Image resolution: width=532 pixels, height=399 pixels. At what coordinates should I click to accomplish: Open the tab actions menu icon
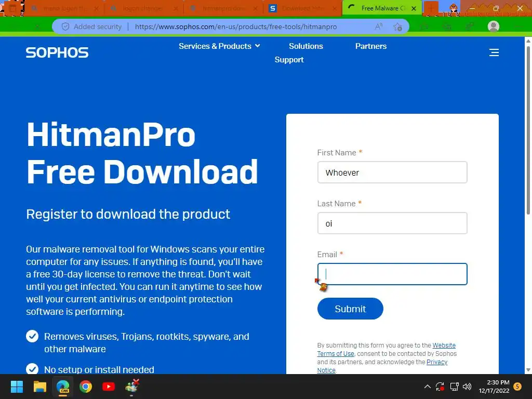[12, 8]
